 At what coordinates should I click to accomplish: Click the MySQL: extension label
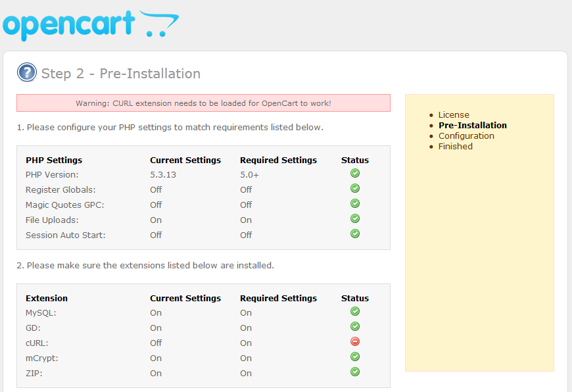click(41, 313)
